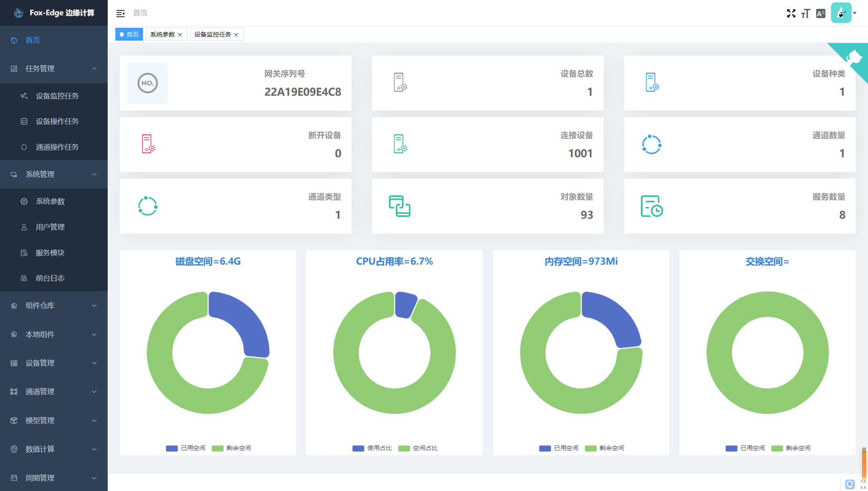This screenshot has height=491, width=868.
Task: Collapse the 任务管理 menu group
Action: pos(54,69)
